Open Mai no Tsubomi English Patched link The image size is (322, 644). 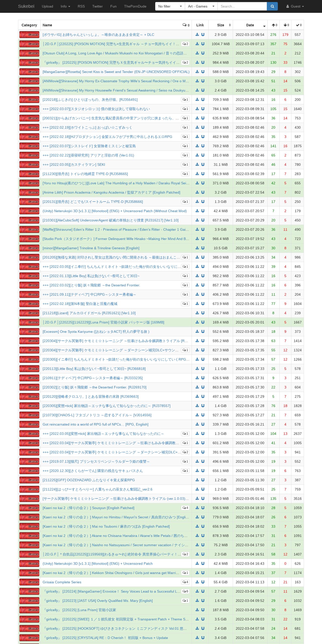106,526
